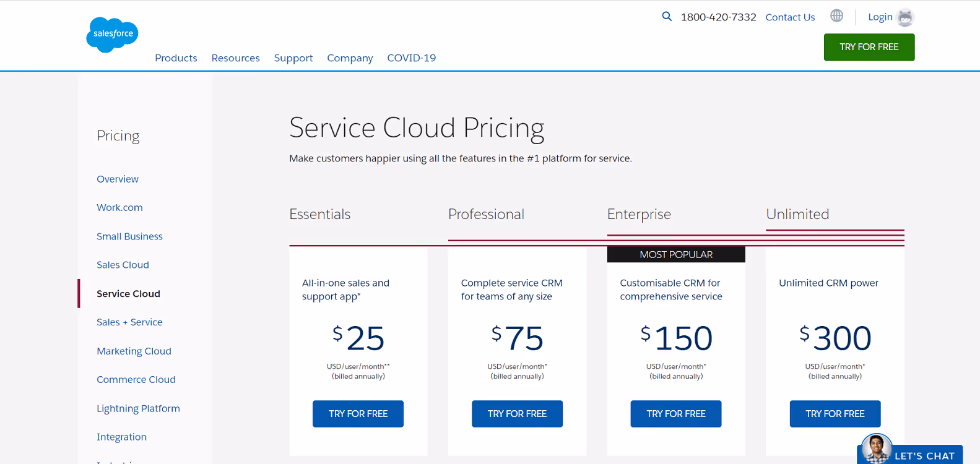Select the Professional edition heading
The width and height of the screenshot is (980, 464).
pyautogui.click(x=486, y=215)
